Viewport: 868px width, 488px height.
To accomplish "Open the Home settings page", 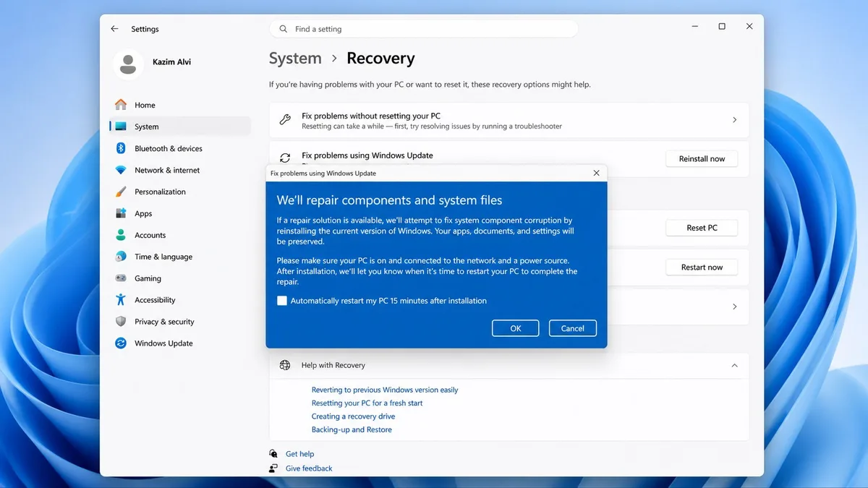I will tap(180, 105).
